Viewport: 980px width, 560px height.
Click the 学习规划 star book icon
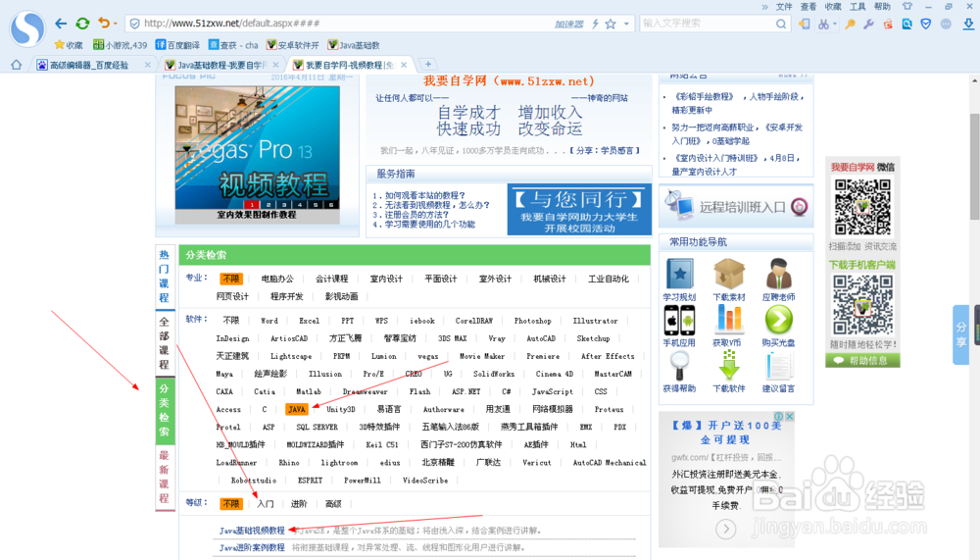click(679, 274)
